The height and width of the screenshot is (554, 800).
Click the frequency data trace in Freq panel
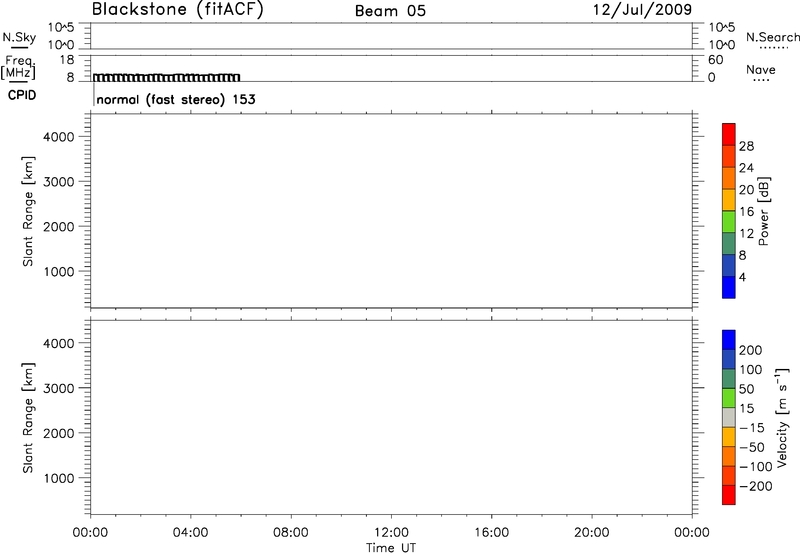166,78
